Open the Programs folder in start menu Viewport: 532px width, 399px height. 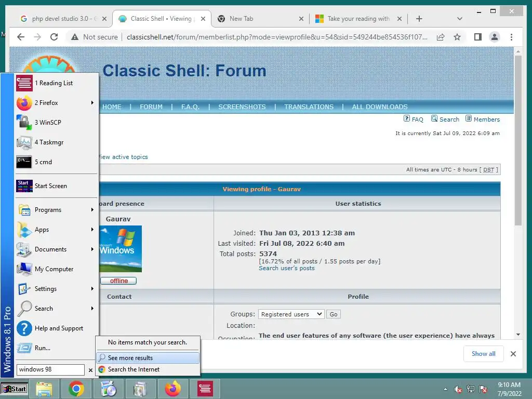56,210
